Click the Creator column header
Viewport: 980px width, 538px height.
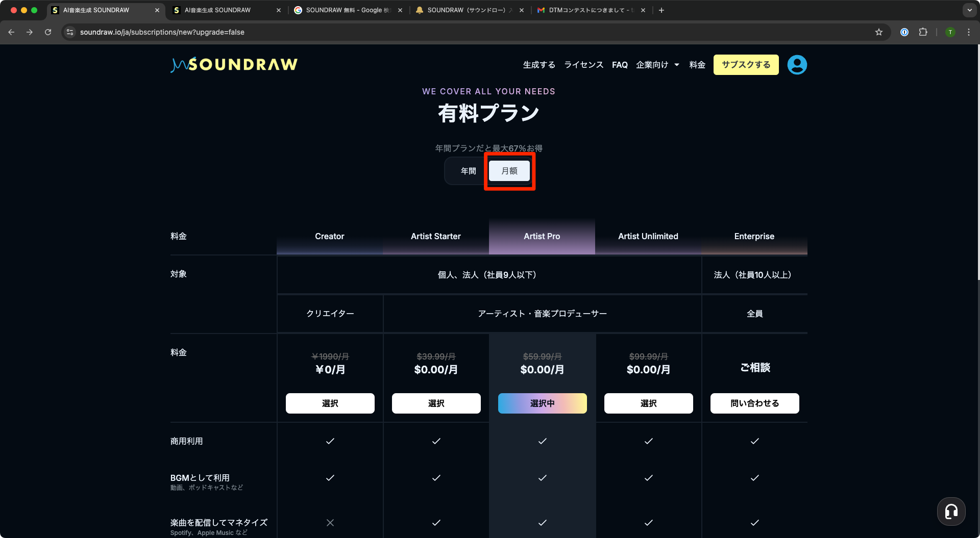[x=330, y=236]
